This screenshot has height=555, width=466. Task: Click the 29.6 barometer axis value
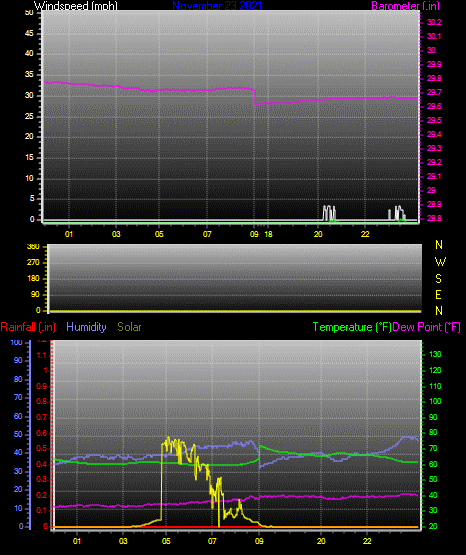[434, 107]
